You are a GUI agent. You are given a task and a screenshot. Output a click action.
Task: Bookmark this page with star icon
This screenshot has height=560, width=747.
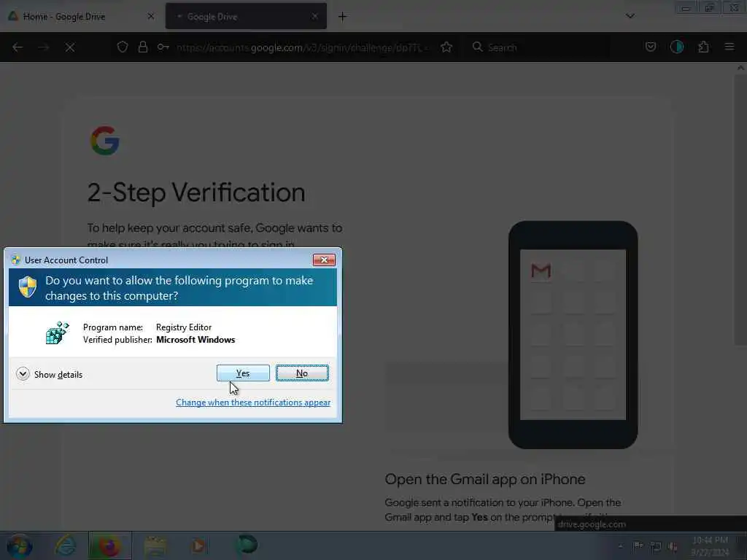coord(446,47)
